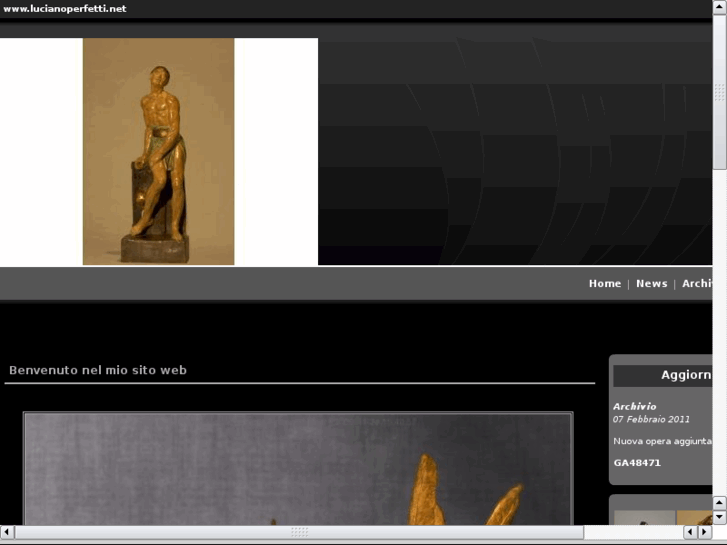Click the '07 Febbraio 2011' date text
Screen dimensions: 727x545
(x=651, y=419)
